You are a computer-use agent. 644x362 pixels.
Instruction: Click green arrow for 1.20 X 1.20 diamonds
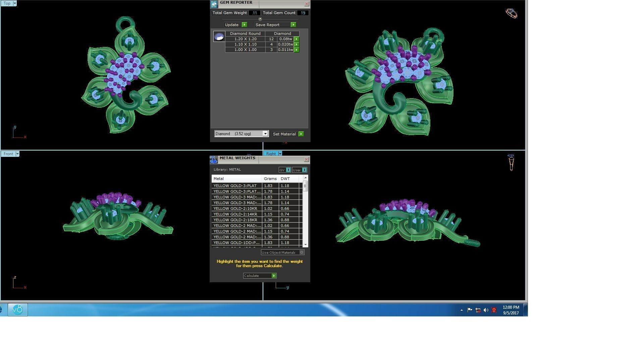[x=297, y=39]
